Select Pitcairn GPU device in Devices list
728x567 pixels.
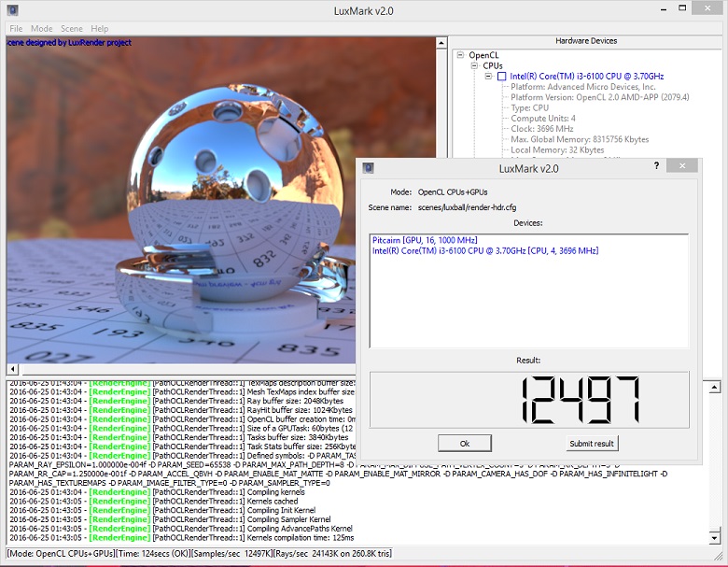[425, 240]
